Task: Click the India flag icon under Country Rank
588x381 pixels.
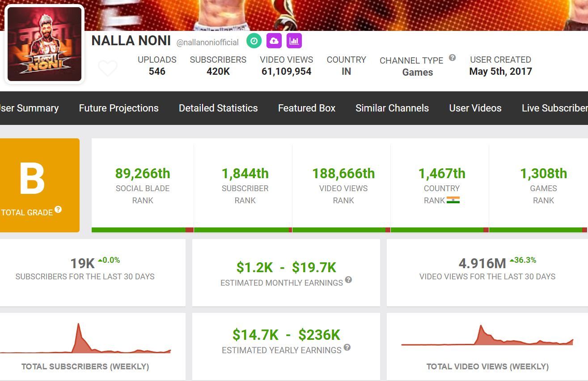Action: pos(453,200)
